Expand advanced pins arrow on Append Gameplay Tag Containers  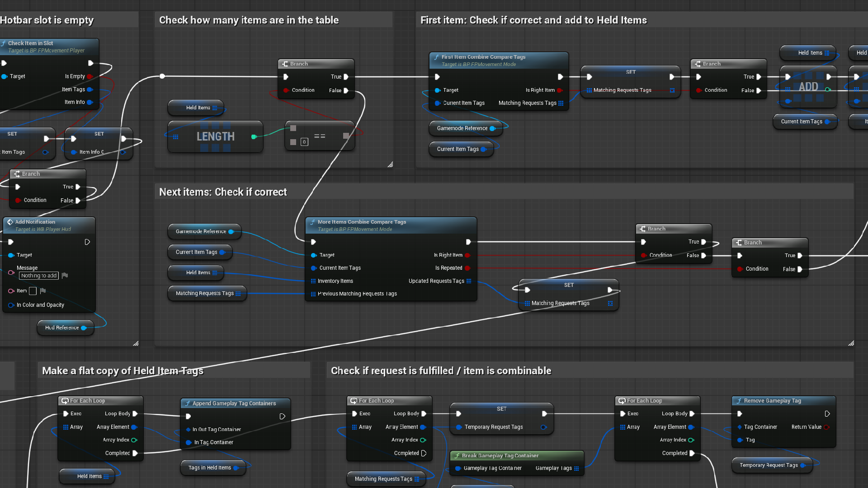[283, 416]
